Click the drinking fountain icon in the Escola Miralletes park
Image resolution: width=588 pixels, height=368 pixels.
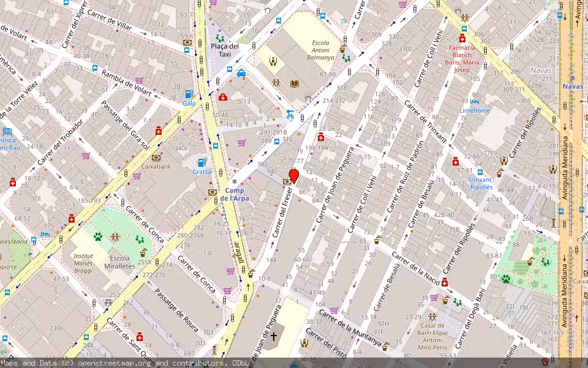click(143, 252)
